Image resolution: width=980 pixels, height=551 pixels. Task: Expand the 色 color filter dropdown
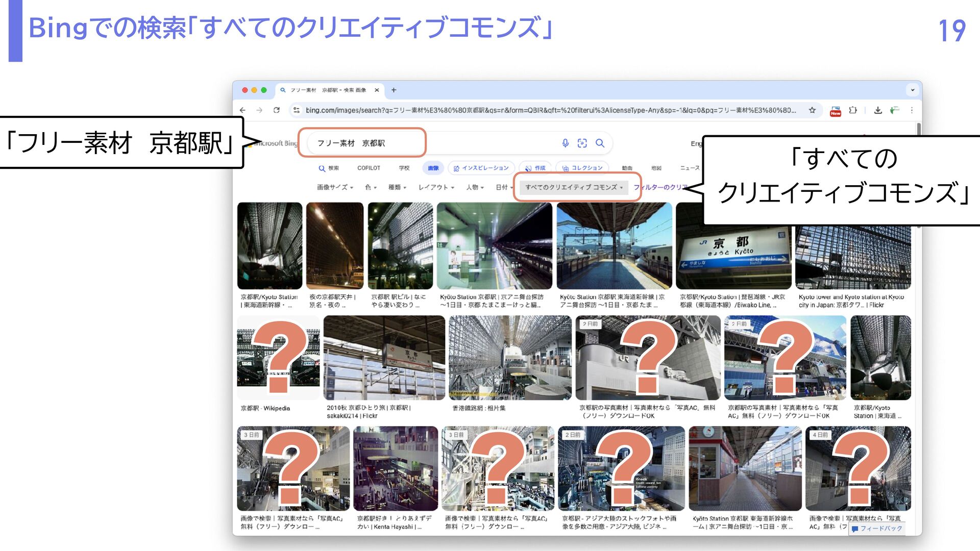(x=371, y=187)
